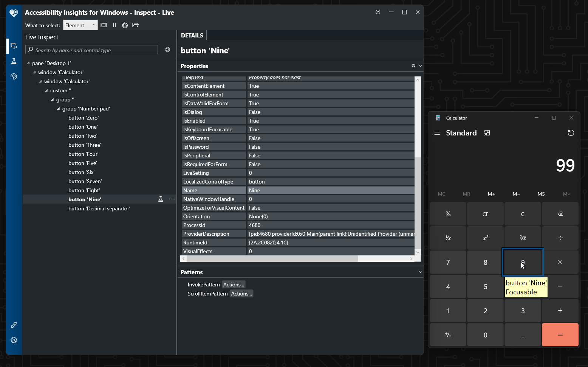Open settings gear at the sidebar bottom
588x367 pixels.
[14, 340]
